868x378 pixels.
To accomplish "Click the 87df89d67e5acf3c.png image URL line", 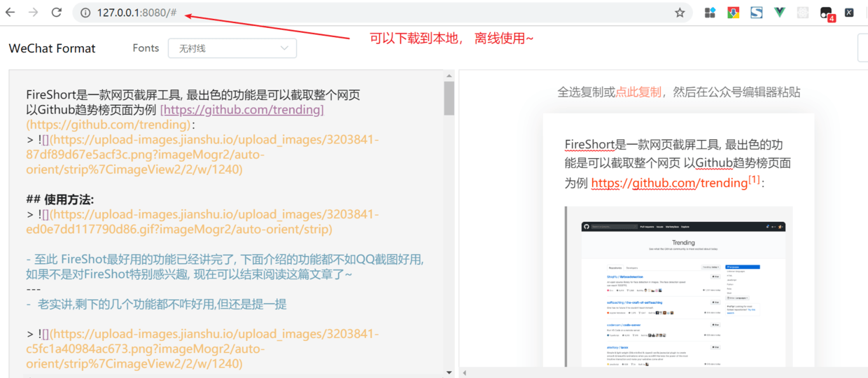I will point(203,154).
